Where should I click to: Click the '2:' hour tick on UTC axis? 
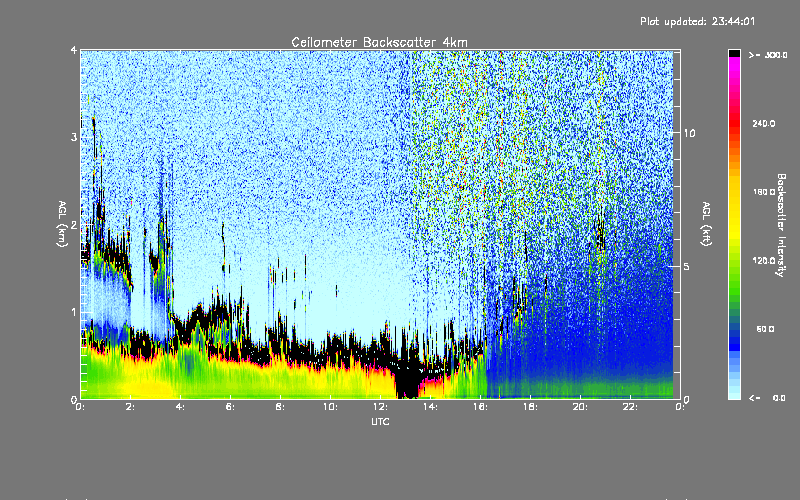[x=131, y=407]
